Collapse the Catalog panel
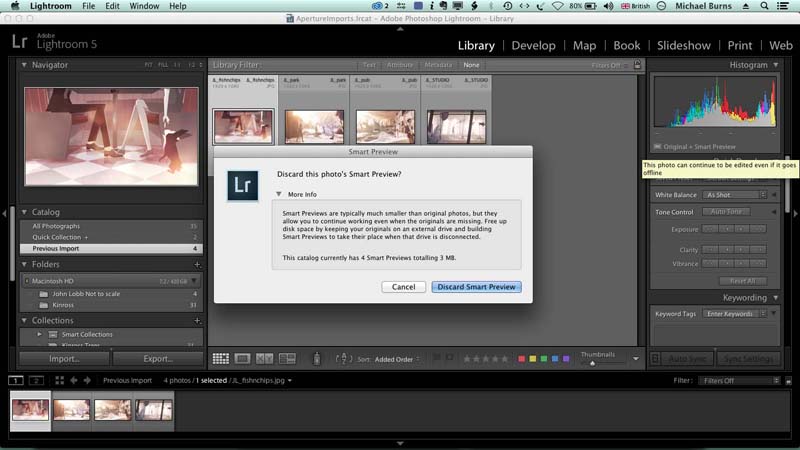The height and width of the screenshot is (450, 800). point(24,212)
